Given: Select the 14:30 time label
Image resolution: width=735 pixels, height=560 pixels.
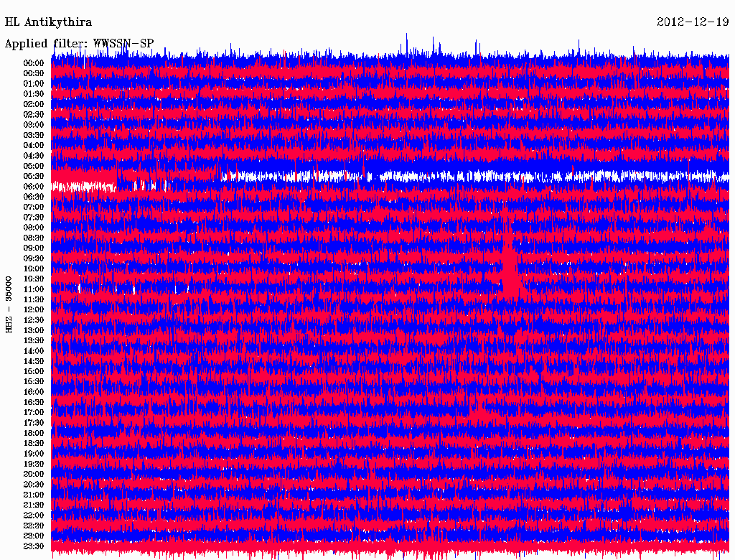Looking at the screenshot, I should coord(34,361).
